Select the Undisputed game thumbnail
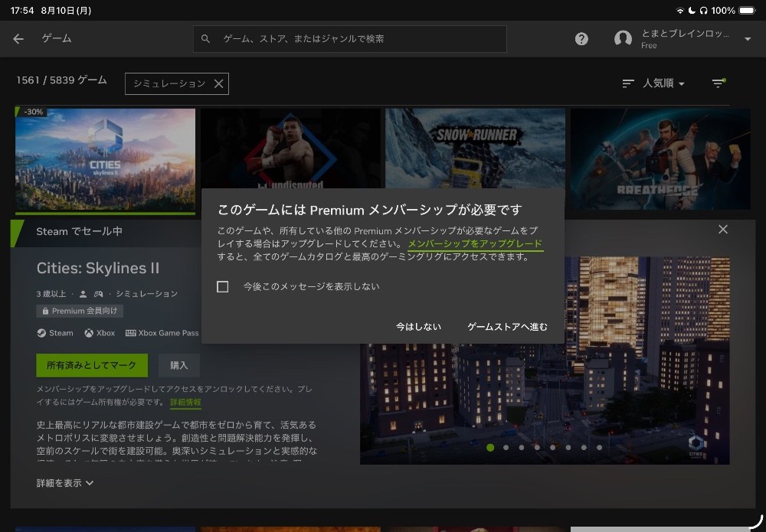 click(290, 149)
